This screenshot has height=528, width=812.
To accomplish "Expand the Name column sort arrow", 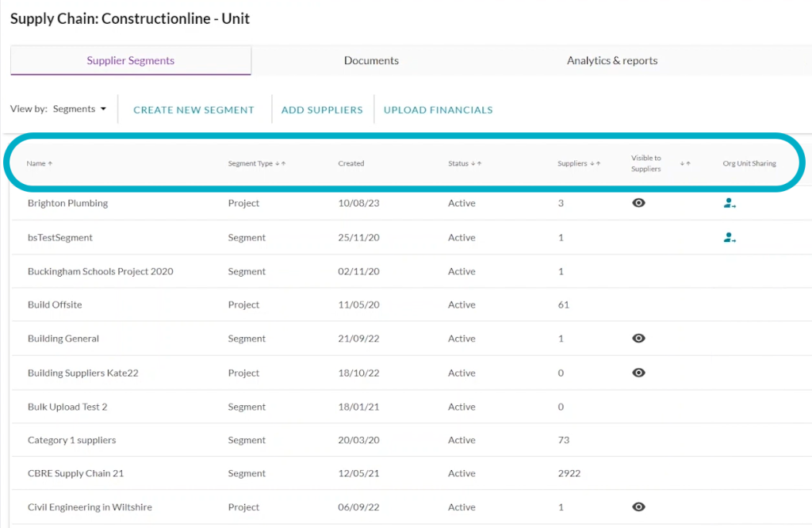I will [50, 163].
